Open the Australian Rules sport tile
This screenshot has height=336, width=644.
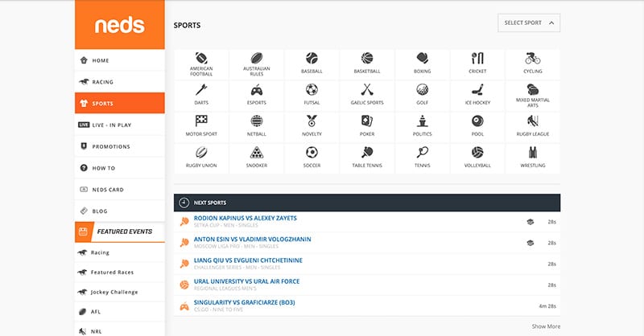click(x=256, y=64)
